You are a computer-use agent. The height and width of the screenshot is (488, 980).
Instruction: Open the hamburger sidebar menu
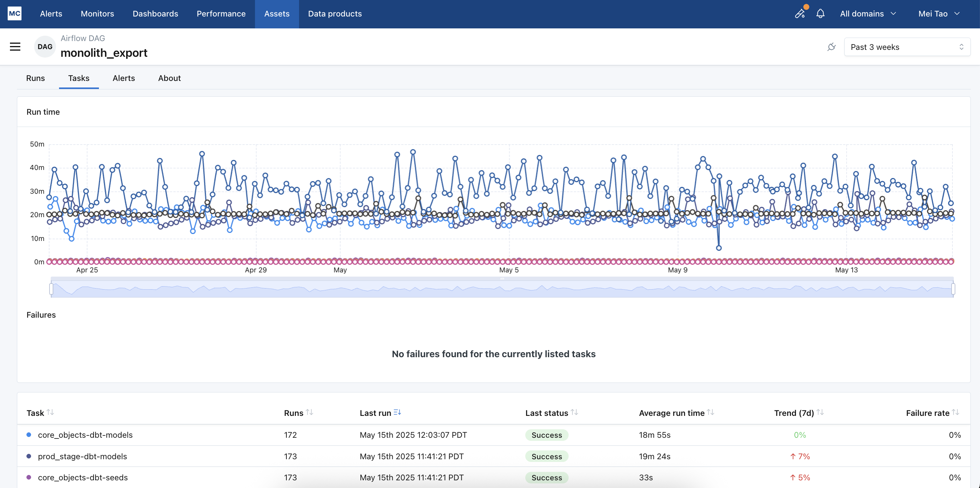15,47
